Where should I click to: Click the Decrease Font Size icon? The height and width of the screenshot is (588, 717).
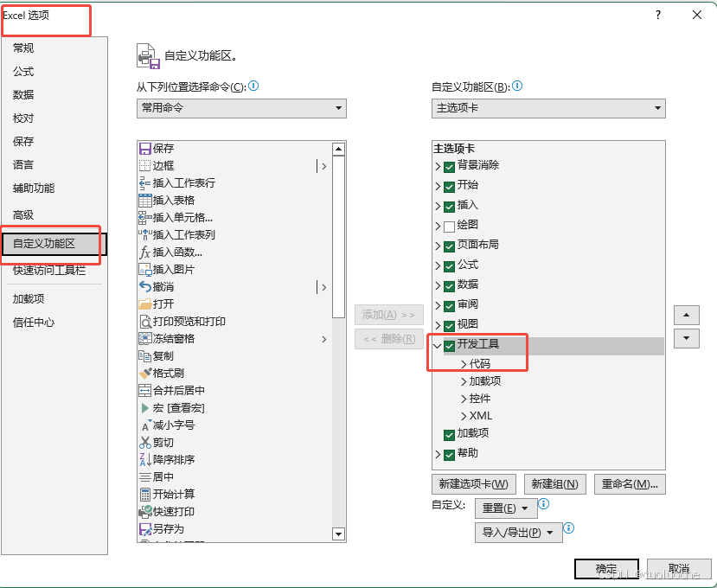point(145,425)
